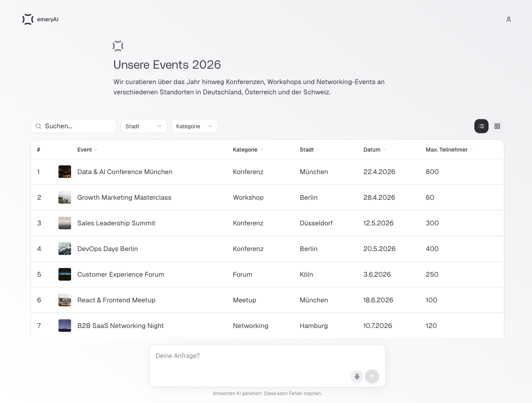Image resolution: width=532 pixels, height=403 pixels.
Task: Click the 400 max participants value
Action: click(x=432, y=249)
